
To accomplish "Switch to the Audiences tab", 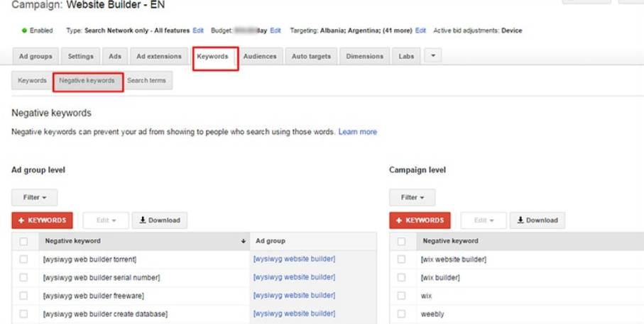I will (x=260, y=57).
